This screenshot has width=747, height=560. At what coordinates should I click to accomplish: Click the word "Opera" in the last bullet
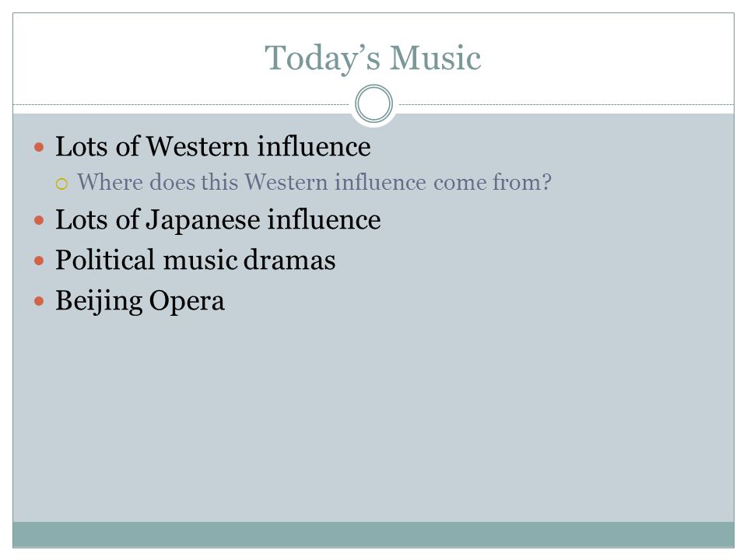[x=187, y=302]
